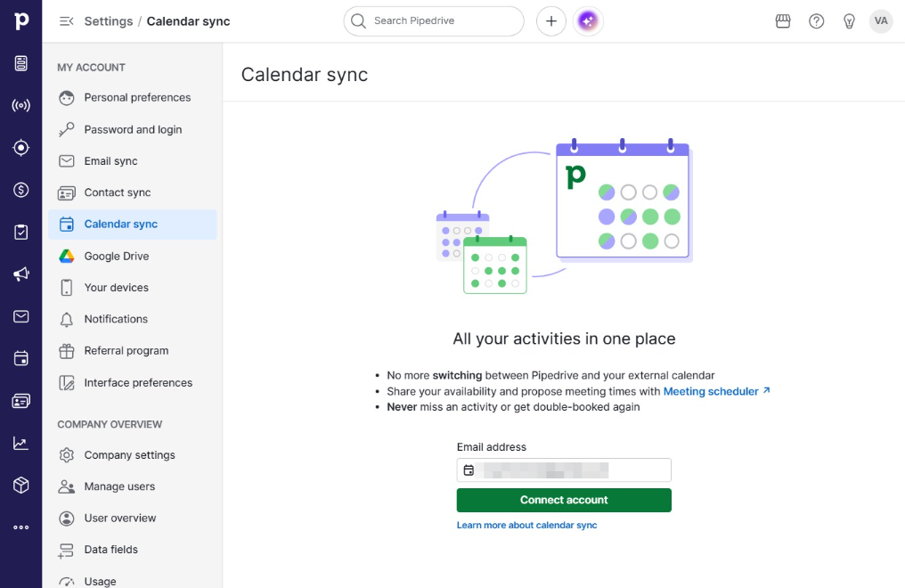Open Personal preferences settings
The height and width of the screenshot is (588, 905).
click(x=133, y=97)
